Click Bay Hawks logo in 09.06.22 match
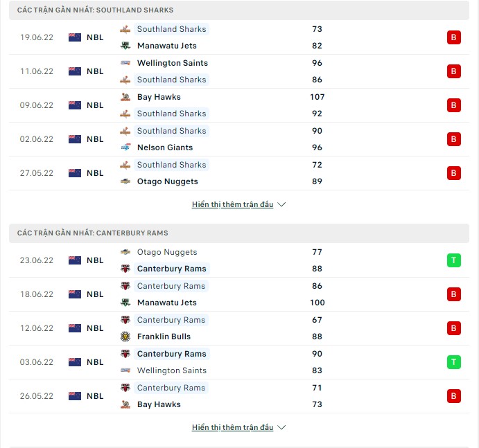This screenshot has width=479, height=448. coord(125,97)
